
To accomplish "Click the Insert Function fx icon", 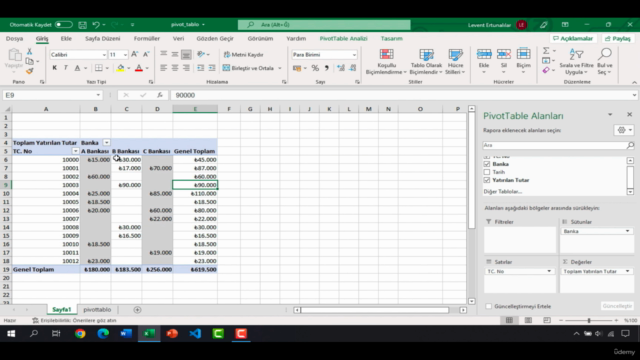I will [x=160, y=95].
